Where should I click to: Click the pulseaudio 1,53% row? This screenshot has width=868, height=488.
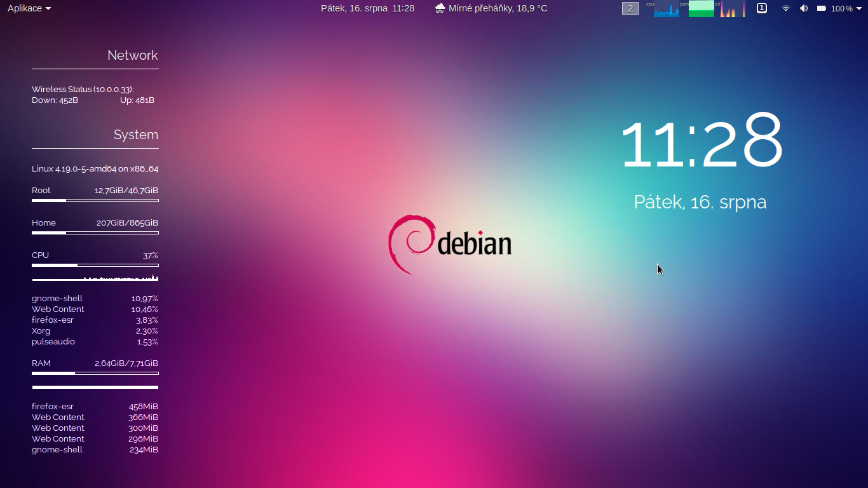(95, 342)
